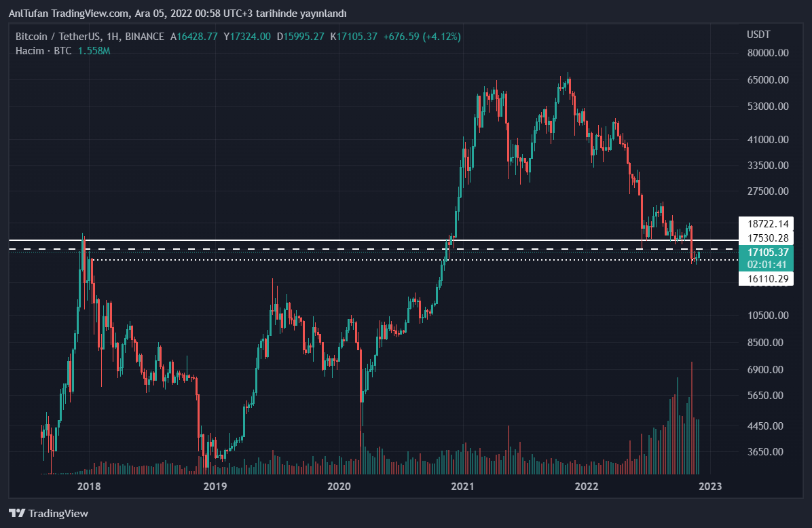
Task: Click the low value D15995.27
Action: pyautogui.click(x=300, y=36)
